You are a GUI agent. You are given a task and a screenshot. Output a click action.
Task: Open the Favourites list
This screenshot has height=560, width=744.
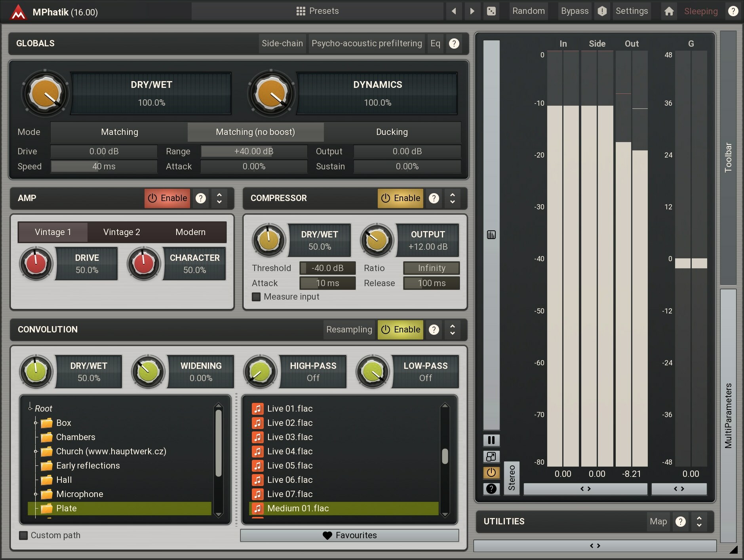[349, 535]
